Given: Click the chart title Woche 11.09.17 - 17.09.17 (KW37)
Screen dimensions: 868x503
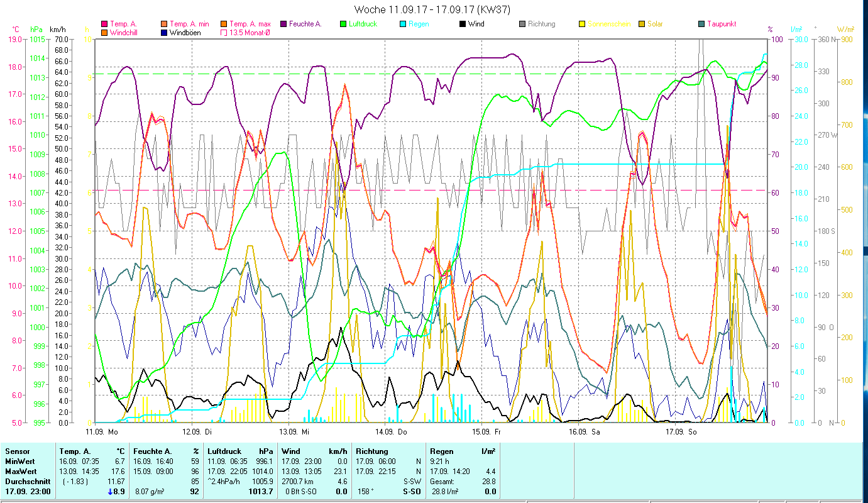Looking at the screenshot, I should [432, 9].
